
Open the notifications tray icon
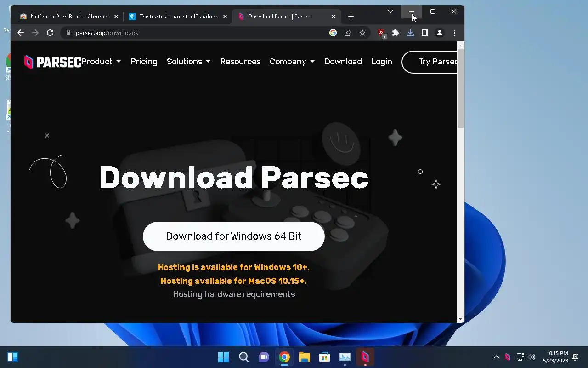(x=576, y=357)
